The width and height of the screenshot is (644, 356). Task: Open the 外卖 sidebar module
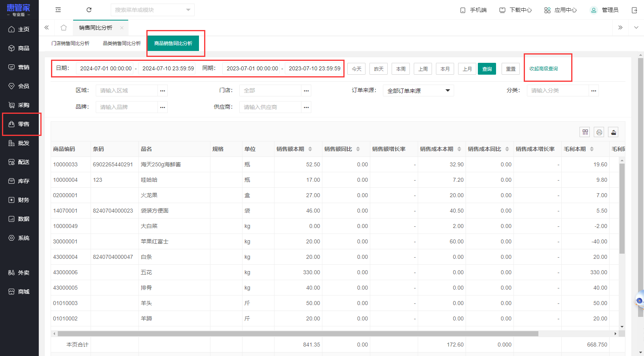pos(19,273)
